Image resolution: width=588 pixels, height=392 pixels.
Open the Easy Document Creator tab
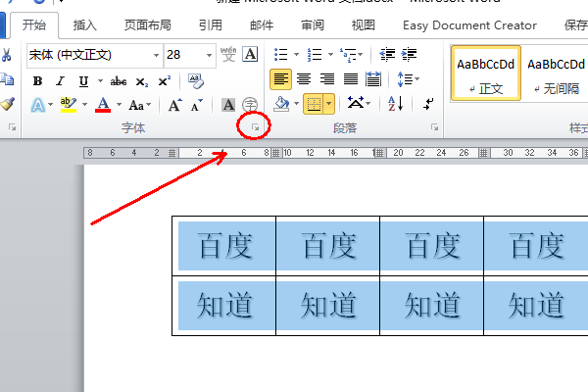click(x=469, y=25)
